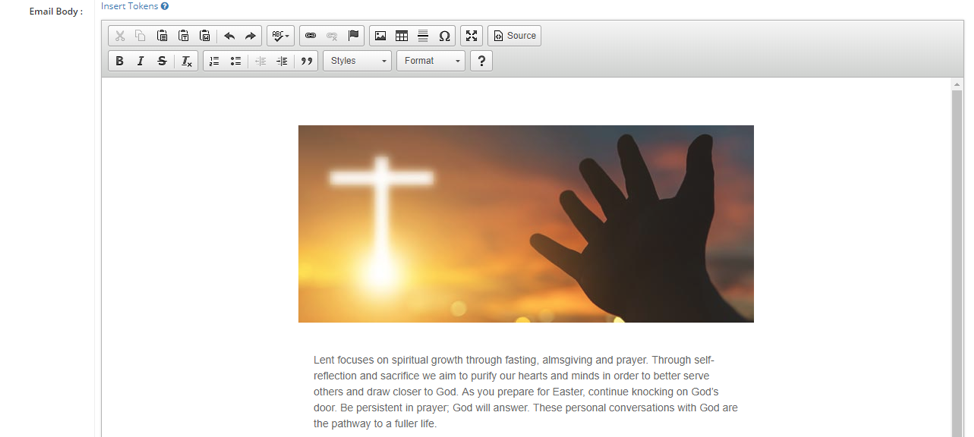Viewport: 974px width, 437px height.
Task: Toggle strikethrough formatting
Action: click(162, 61)
